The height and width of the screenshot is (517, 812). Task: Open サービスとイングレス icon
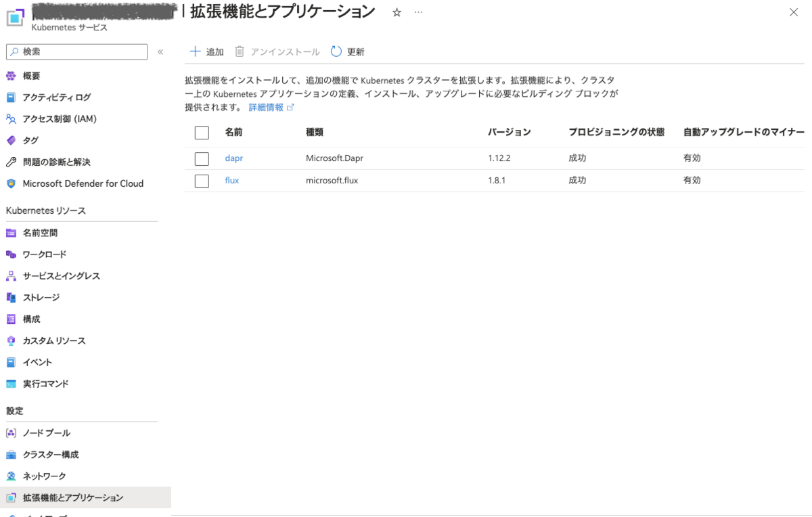coord(11,276)
